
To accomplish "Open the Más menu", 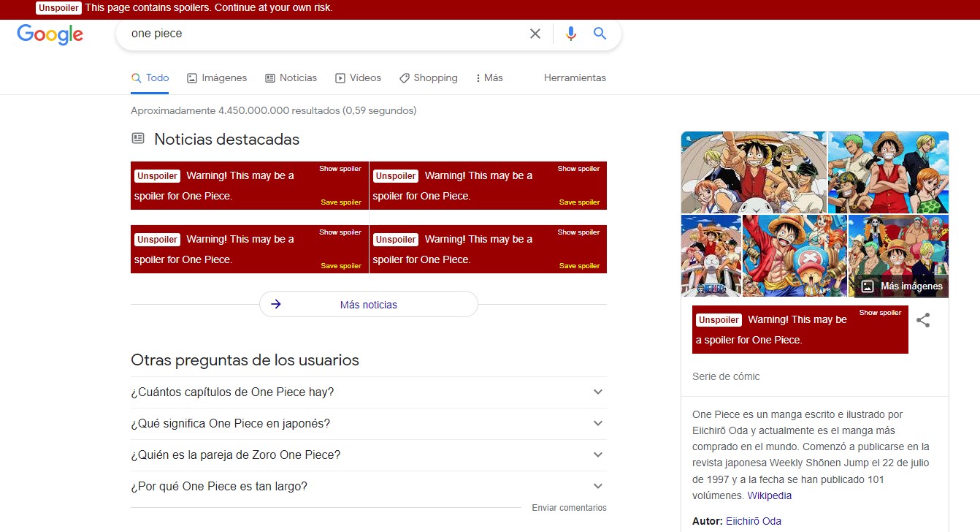I will 489,77.
